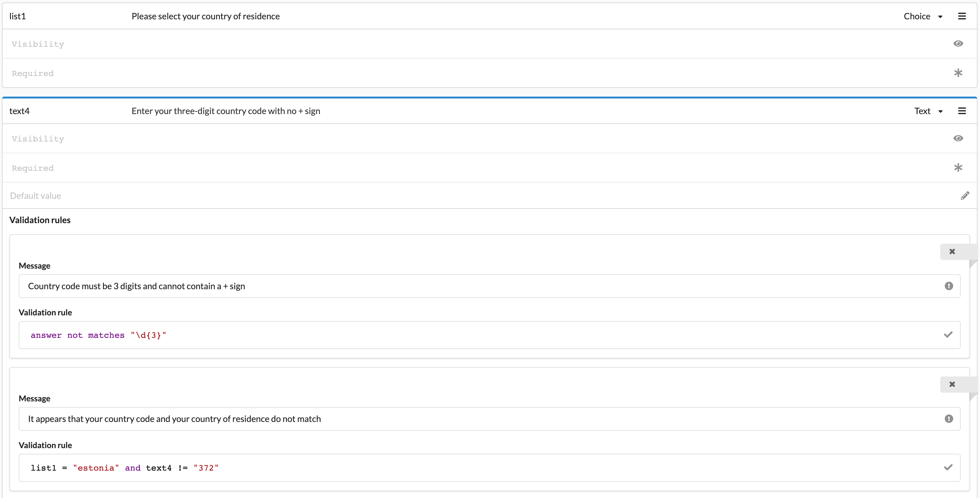Open the Choice question type dropdown
The height and width of the screenshot is (498, 980).
coord(924,16)
